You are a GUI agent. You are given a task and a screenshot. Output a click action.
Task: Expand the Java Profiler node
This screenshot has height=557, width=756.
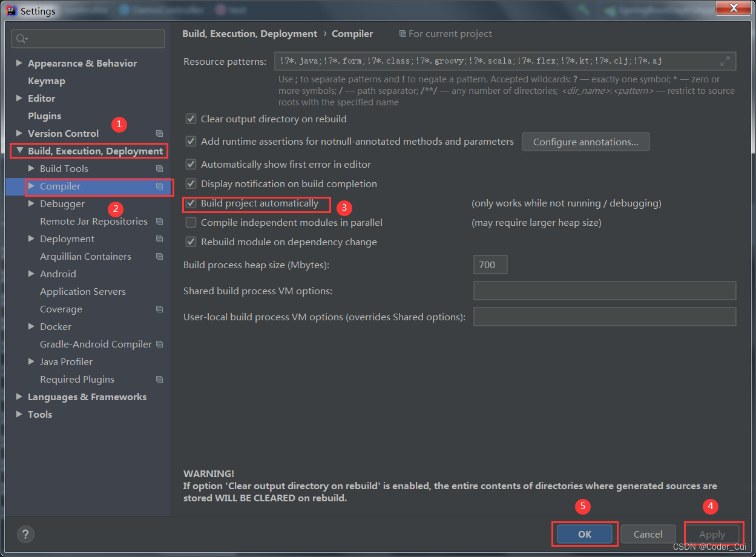pos(31,361)
